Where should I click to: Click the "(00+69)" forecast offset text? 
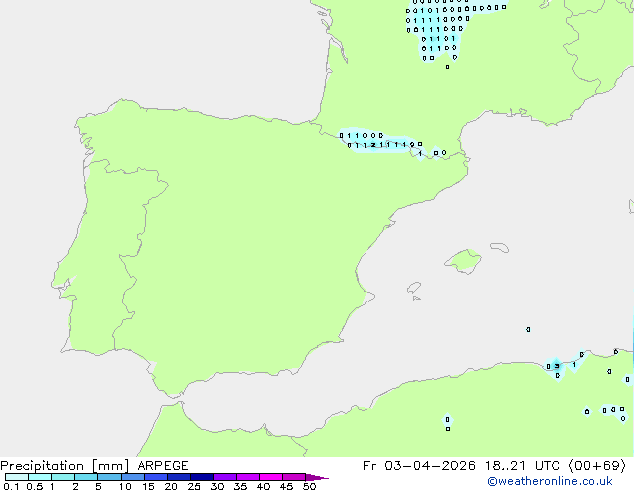597,466
